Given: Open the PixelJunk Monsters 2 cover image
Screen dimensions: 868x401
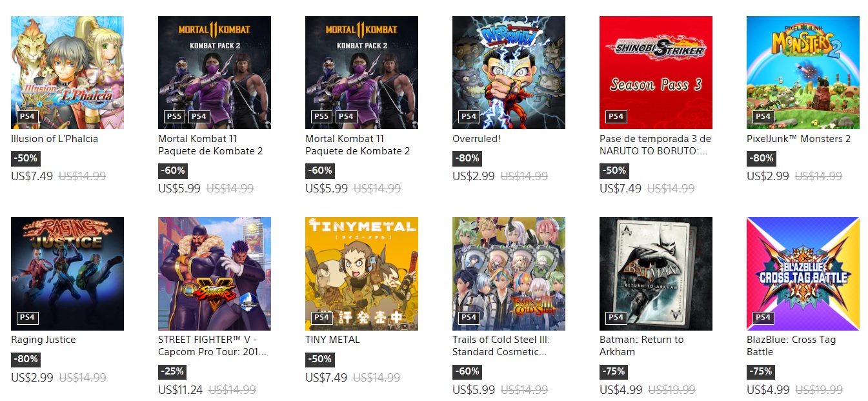Looking at the screenshot, I should [x=803, y=73].
